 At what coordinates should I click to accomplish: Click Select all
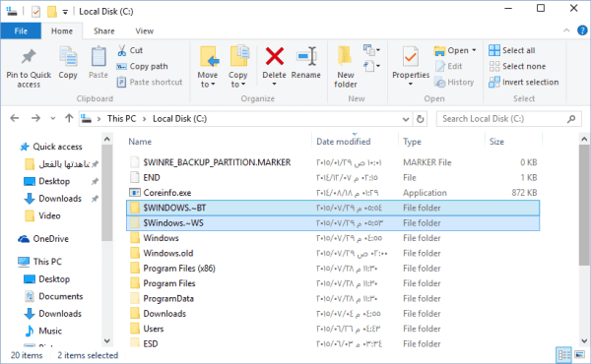tap(511, 50)
